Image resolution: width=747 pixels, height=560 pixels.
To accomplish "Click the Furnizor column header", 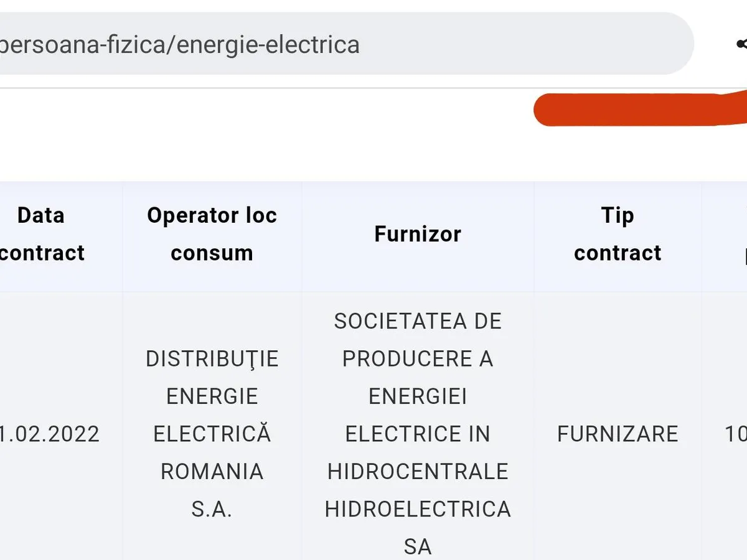I will pyautogui.click(x=418, y=234).
